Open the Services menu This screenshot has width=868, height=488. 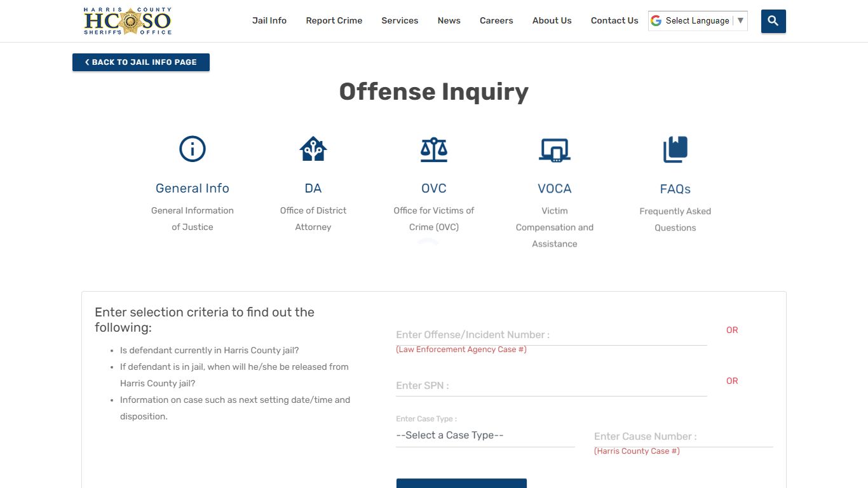click(400, 20)
